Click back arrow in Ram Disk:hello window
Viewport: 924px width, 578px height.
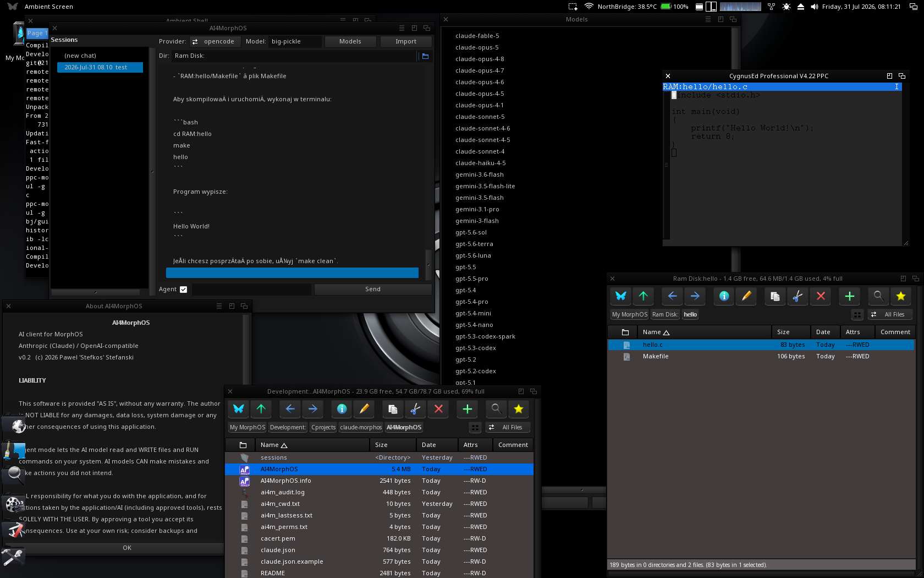coord(672,296)
